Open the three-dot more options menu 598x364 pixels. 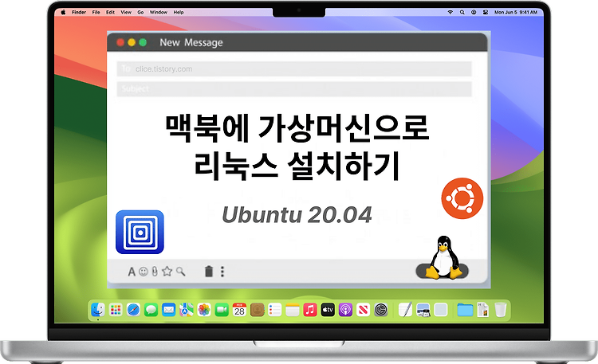point(222,272)
